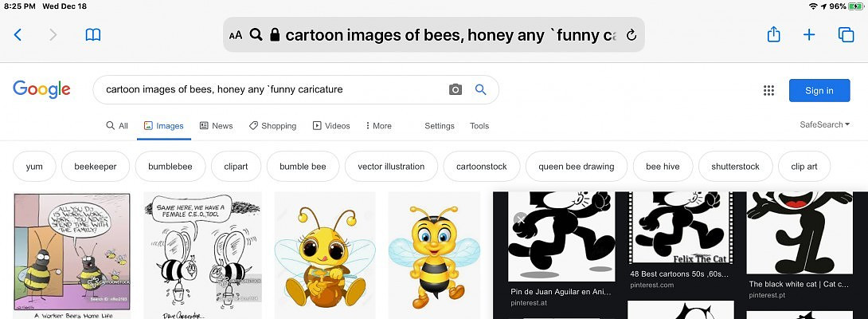
Task: Expand the More search categories menu
Action: pos(378,126)
